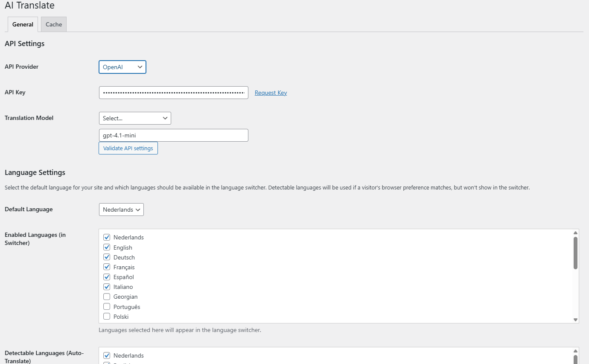Select the General tab
The height and width of the screenshot is (364, 589).
click(x=23, y=24)
